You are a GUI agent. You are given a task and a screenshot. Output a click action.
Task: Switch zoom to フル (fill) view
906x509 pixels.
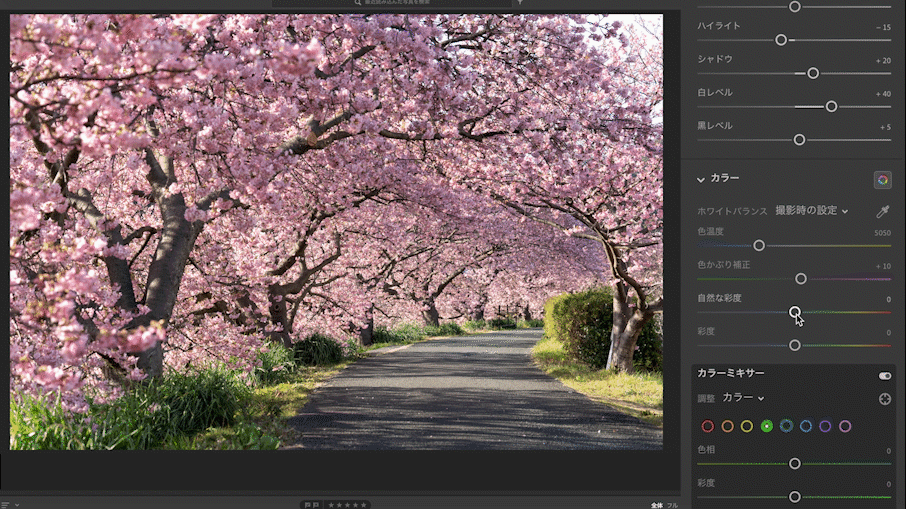pyautogui.click(x=673, y=506)
